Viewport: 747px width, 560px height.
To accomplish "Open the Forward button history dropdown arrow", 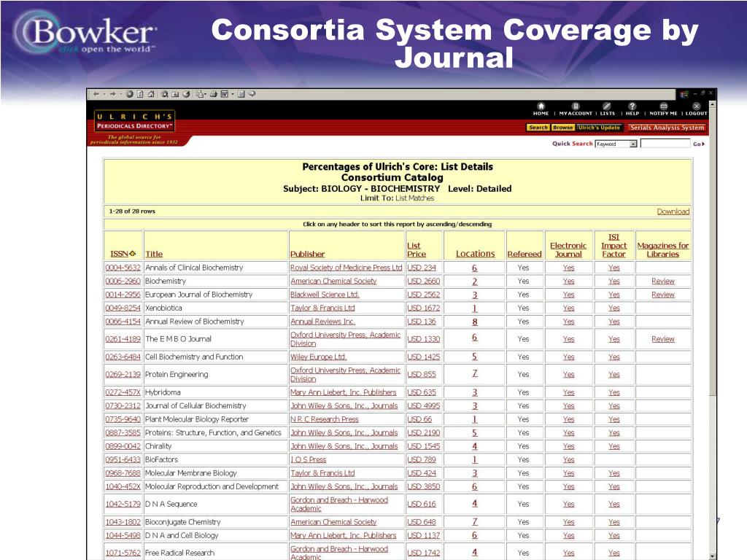I will coord(121,94).
